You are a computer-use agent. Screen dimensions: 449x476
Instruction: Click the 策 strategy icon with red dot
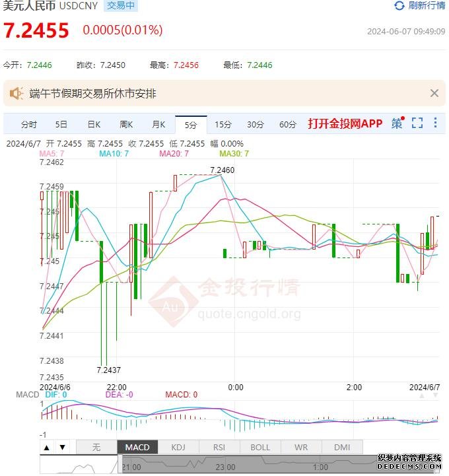pos(397,123)
